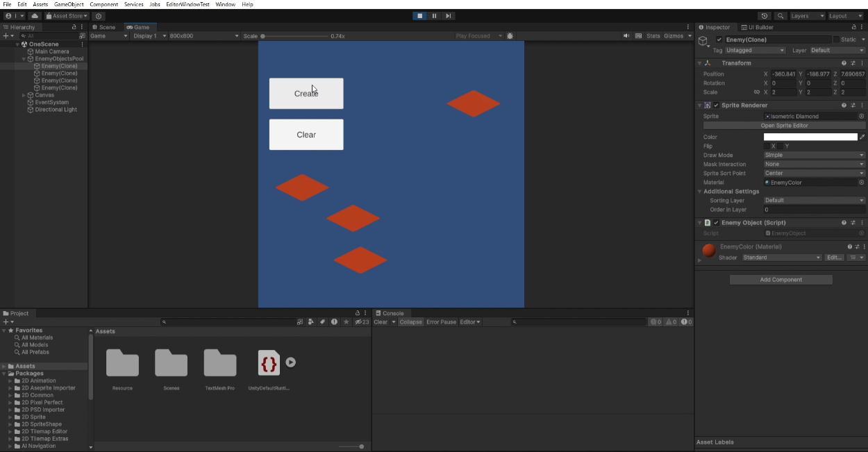The height and width of the screenshot is (452, 868).
Task: Open the Layers dropdown
Action: 807,16
